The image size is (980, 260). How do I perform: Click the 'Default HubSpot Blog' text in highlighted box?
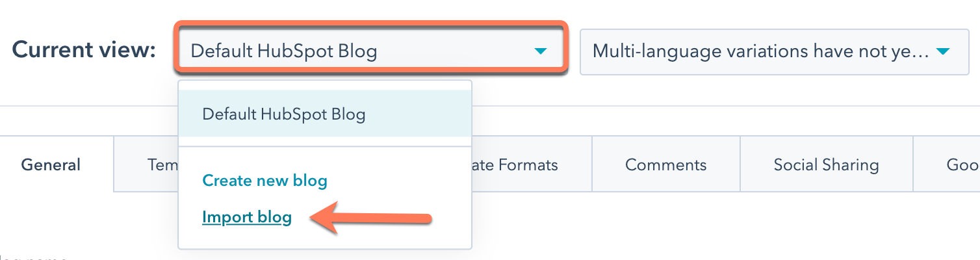tap(284, 51)
